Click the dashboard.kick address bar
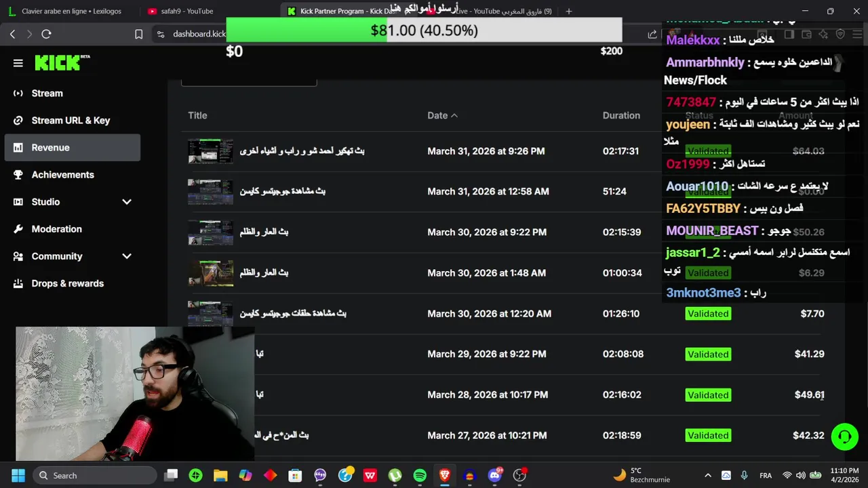 (198, 34)
